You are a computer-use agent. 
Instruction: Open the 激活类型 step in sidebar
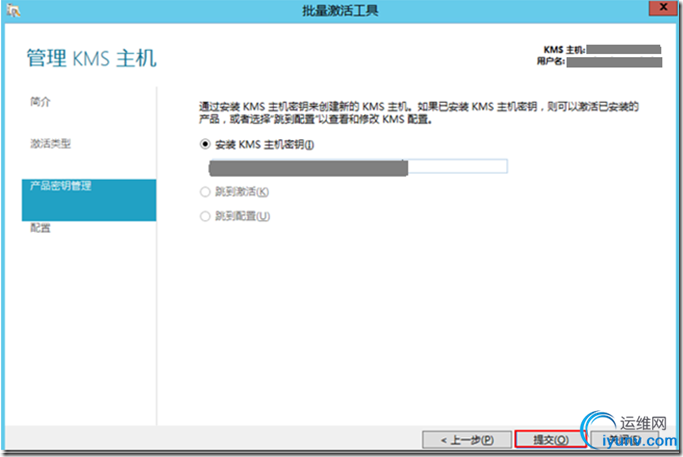[51, 143]
